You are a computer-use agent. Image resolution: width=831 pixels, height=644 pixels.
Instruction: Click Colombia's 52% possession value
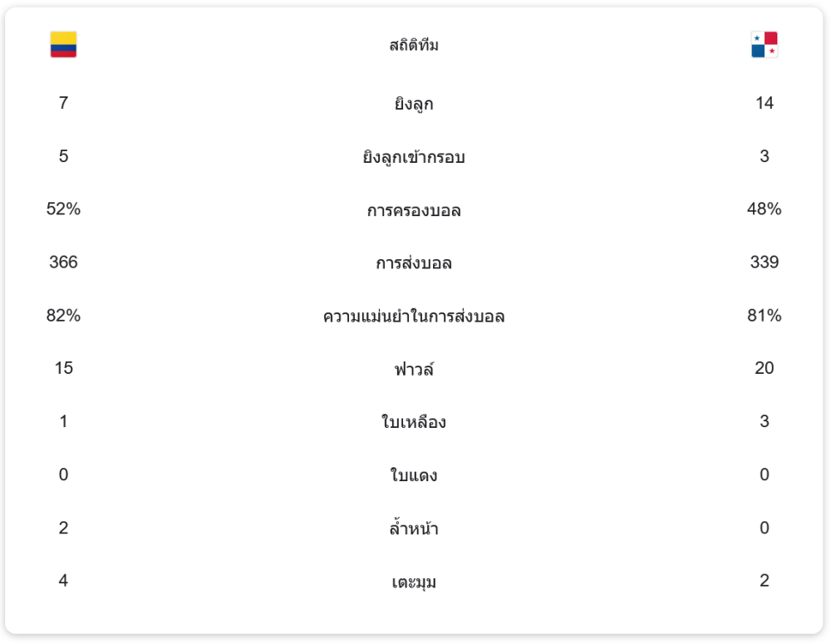63,209
